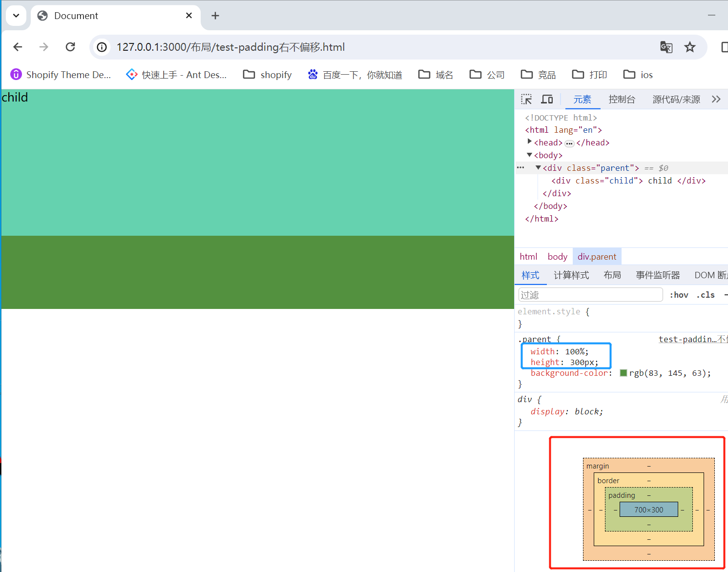Image resolution: width=728 pixels, height=572 pixels.
Task: Select the element inspector tool in DevTools
Action: [x=526, y=99]
